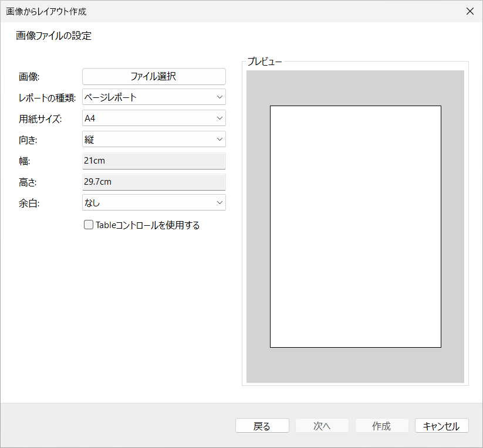Click the 向き dropdown arrow

pyautogui.click(x=220, y=139)
